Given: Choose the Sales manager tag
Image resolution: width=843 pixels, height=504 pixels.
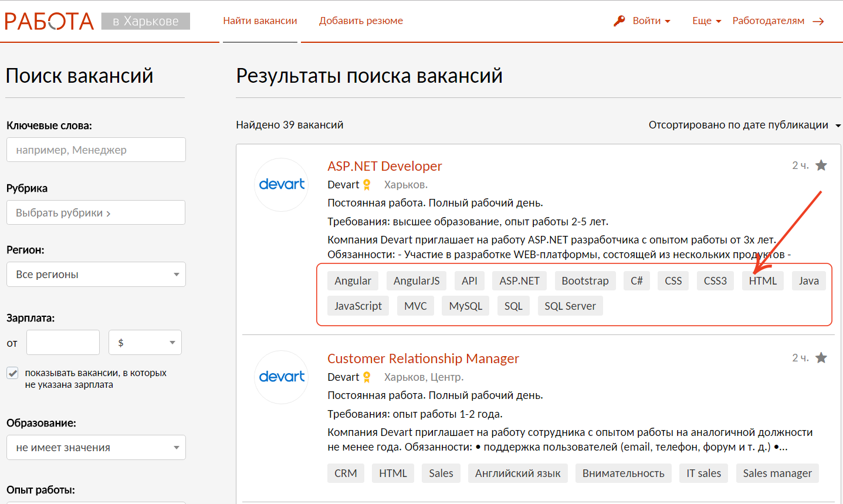Looking at the screenshot, I should click(777, 473).
